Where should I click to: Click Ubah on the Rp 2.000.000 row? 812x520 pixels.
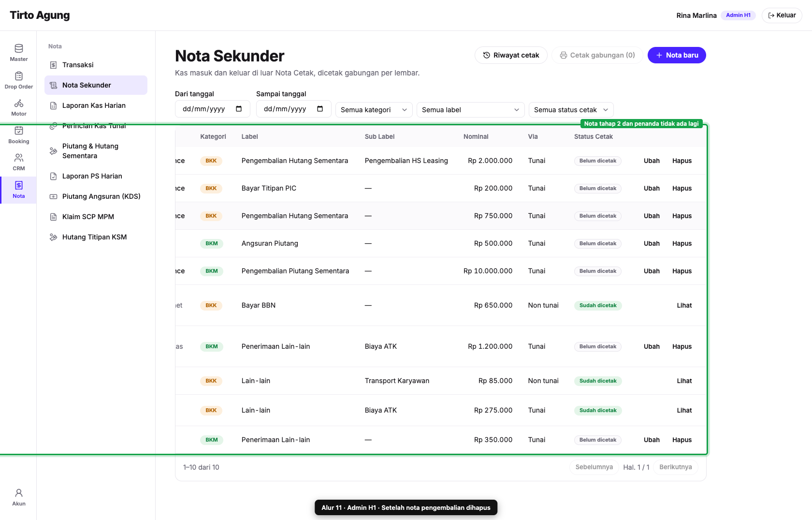click(652, 161)
